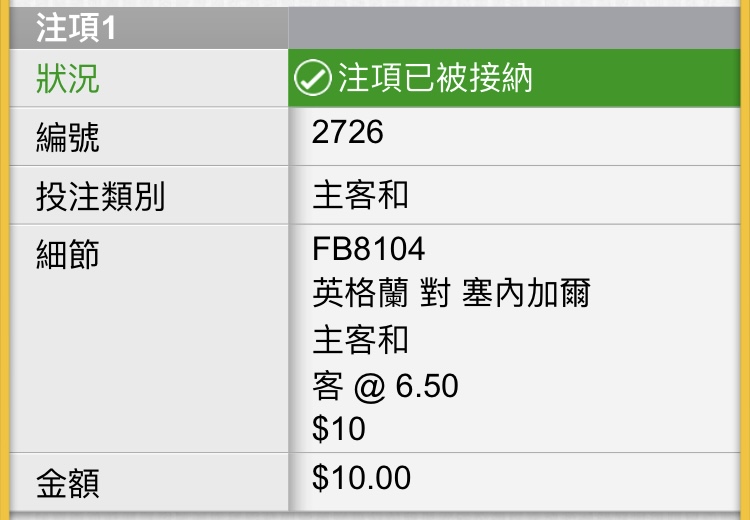750x520 pixels.
Task: Select the $10.00 amount value
Action: [x=361, y=477]
